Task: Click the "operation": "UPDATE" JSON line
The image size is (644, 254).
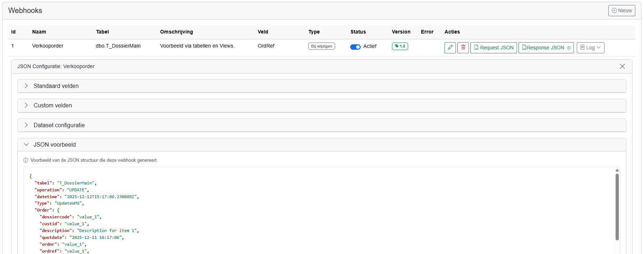Action: pos(62,190)
